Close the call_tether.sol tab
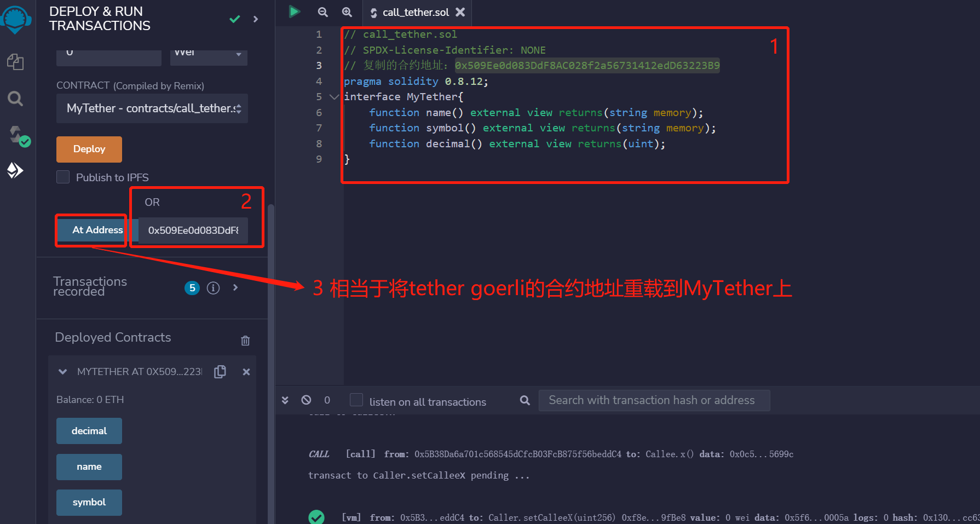The width and height of the screenshot is (980, 524). point(460,12)
